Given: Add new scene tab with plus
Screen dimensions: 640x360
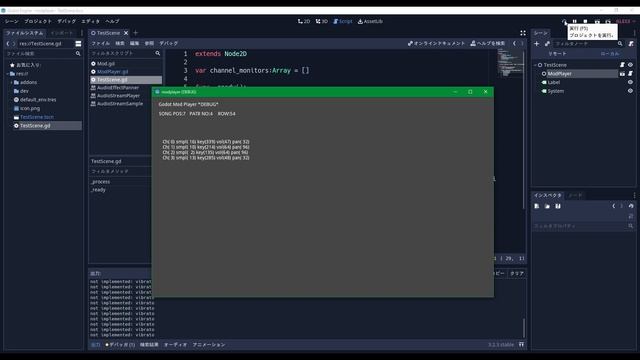Looking at the screenshot, I should [136, 33].
